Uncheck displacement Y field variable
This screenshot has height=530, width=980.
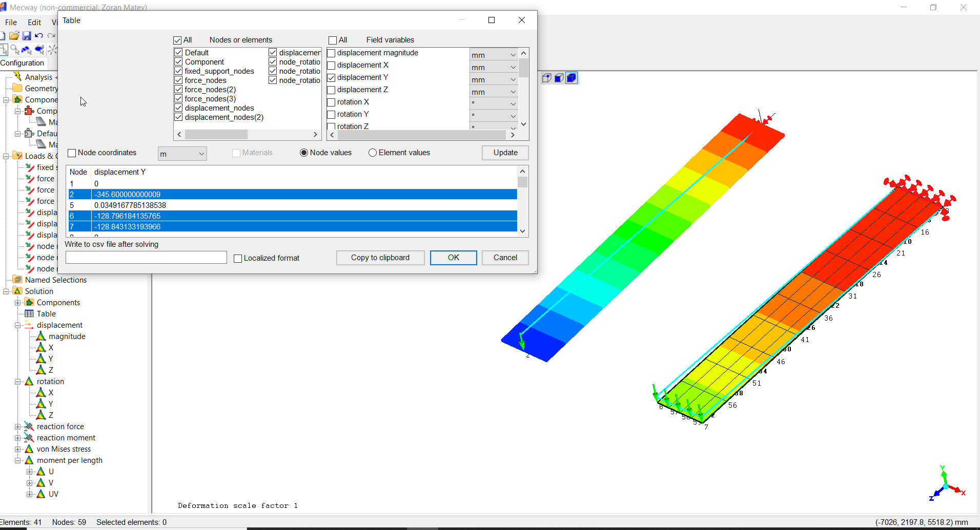(331, 77)
